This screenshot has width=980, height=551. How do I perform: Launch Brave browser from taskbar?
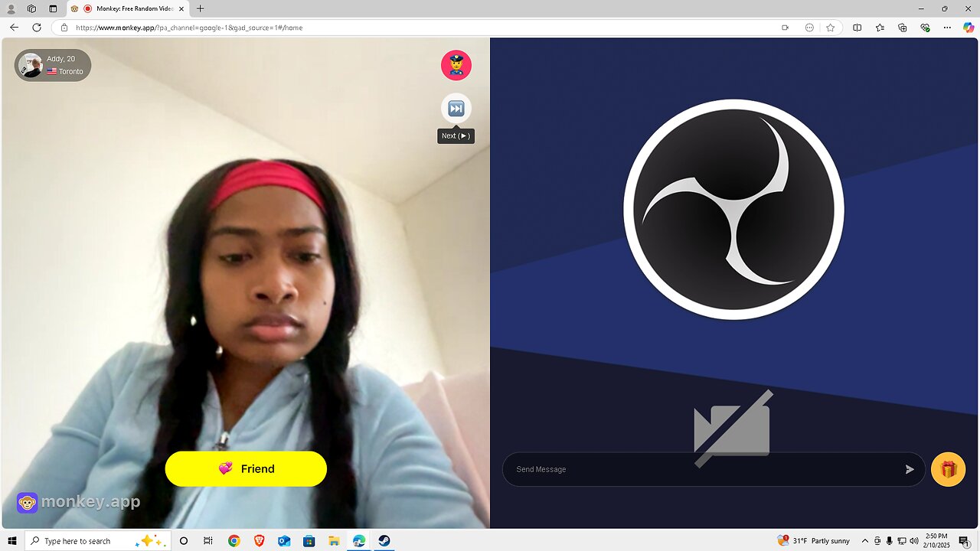(259, 541)
